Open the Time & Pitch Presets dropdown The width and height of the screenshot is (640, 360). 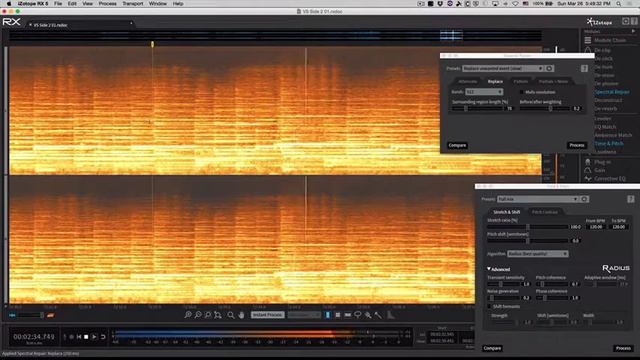538,199
